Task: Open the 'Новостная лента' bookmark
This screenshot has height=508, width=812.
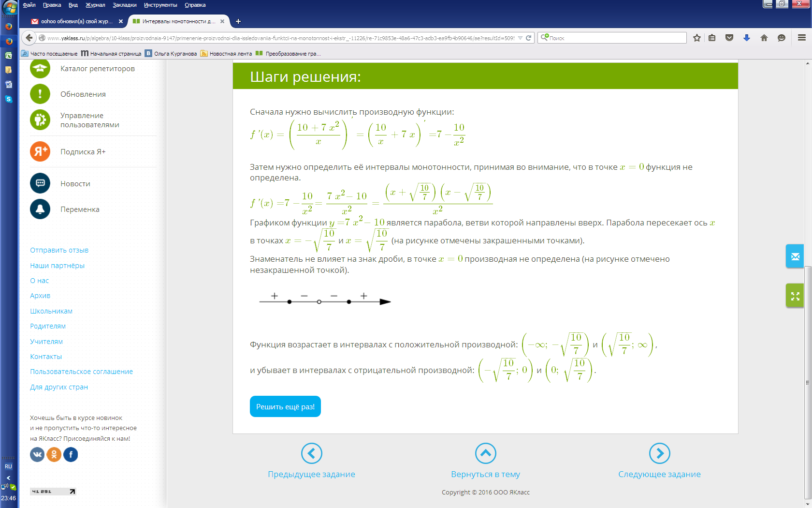Action: pyautogui.click(x=226, y=54)
